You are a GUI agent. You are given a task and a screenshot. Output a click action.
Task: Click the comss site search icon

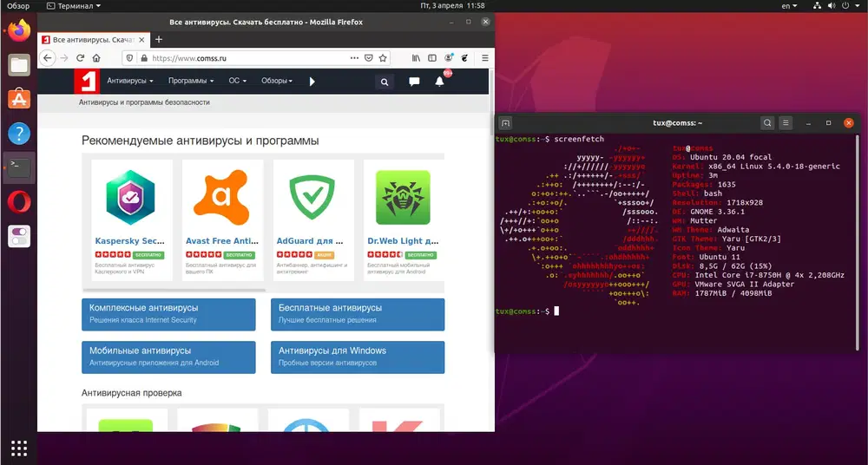385,82
